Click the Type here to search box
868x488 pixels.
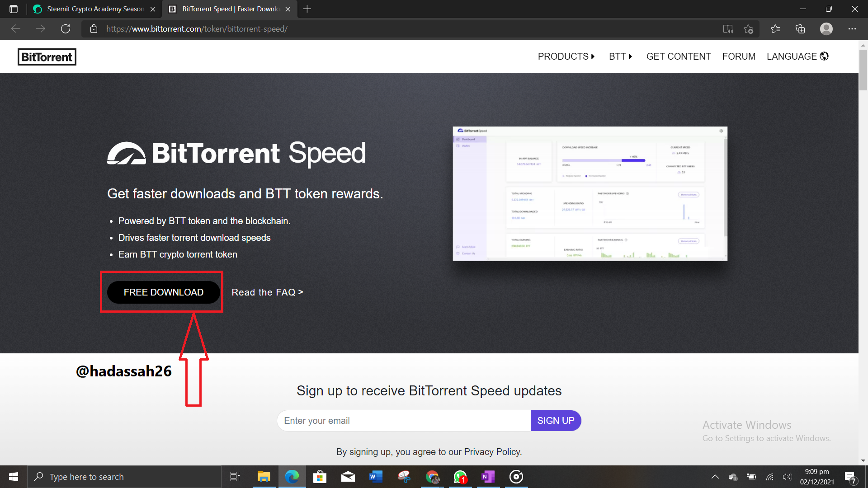124,477
